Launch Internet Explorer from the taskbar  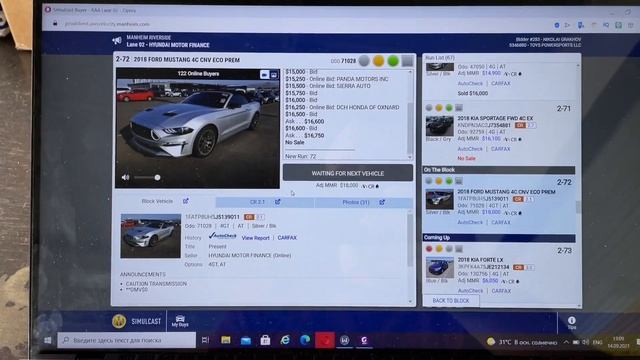(285, 340)
